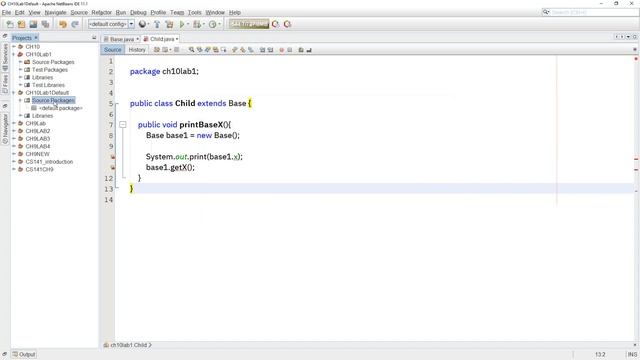The image size is (640, 360).
Task: Click the Start Macro Recording red dot icon
Action: pos(281,50)
